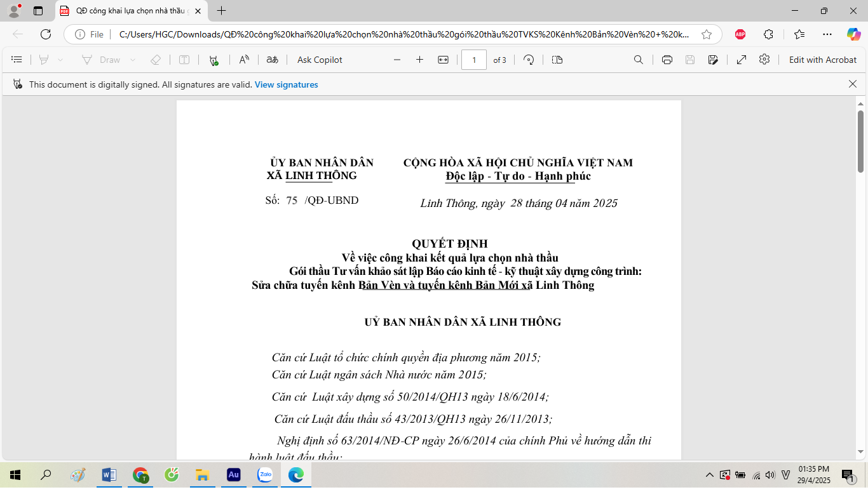Image resolution: width=868 pixels, height=499 pixels.
Task: Open File Explorer from taskbar
Action: (x=202, y=475)
